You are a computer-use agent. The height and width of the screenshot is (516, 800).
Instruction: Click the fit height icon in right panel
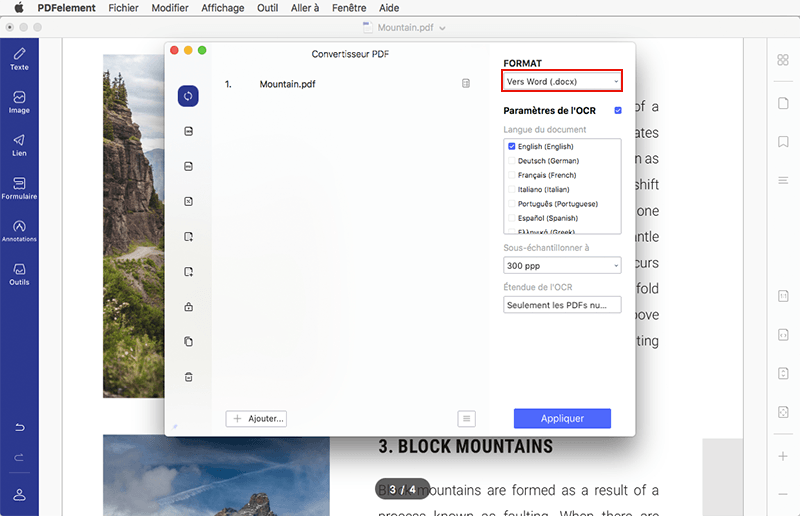pos(783,373)
